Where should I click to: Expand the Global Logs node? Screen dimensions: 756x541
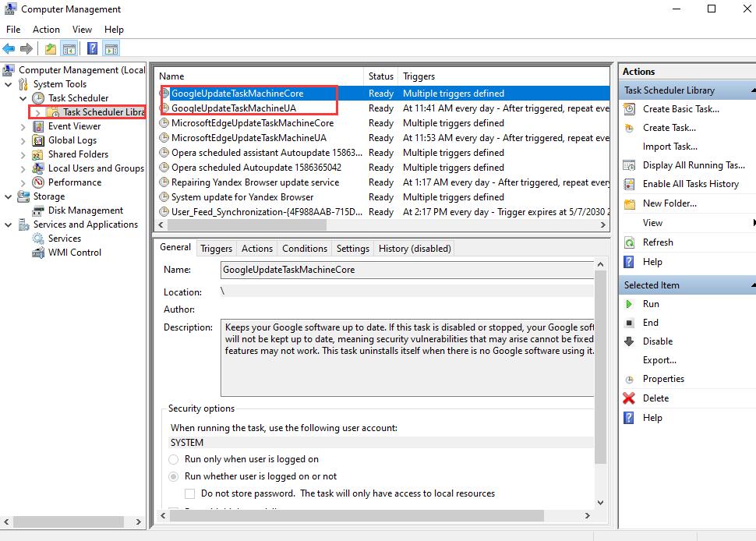(x=23, y=141)
